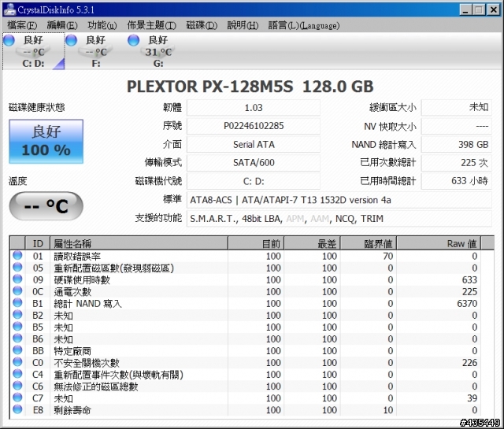Click the raw value 6370
Viewport: 504px width, 429px height.
pyautogui.click(x=467, y=304)
